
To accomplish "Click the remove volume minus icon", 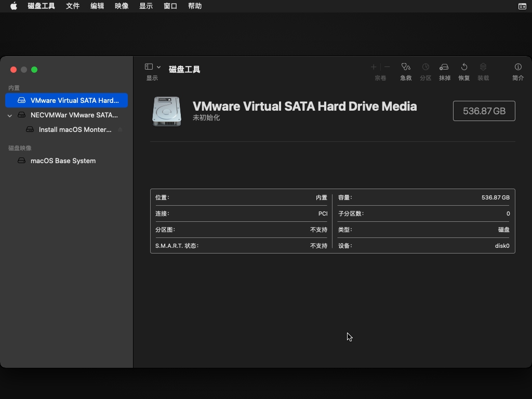I will coord(387,67).
